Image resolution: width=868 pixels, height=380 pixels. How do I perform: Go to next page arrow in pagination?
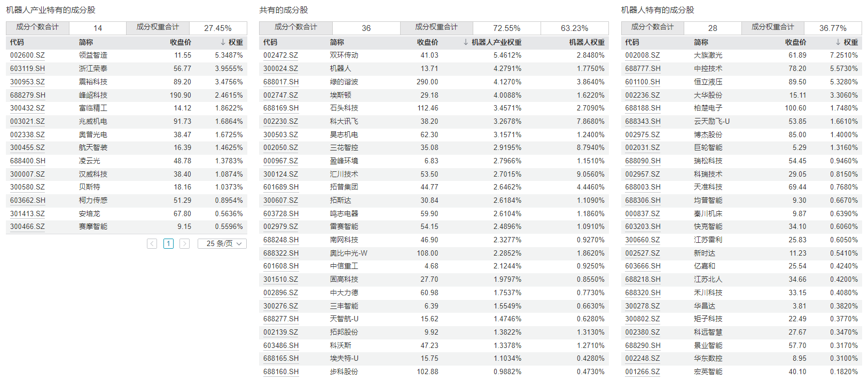[185, 243]
